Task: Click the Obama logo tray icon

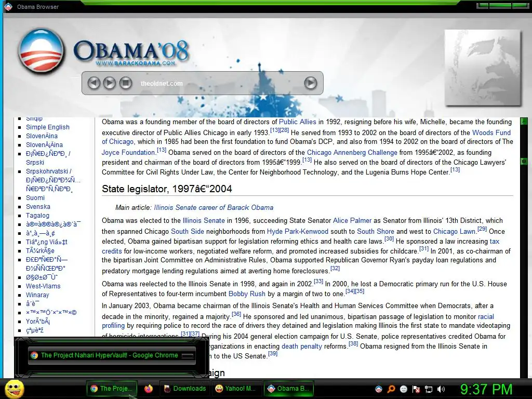Action: pos(379,389)
